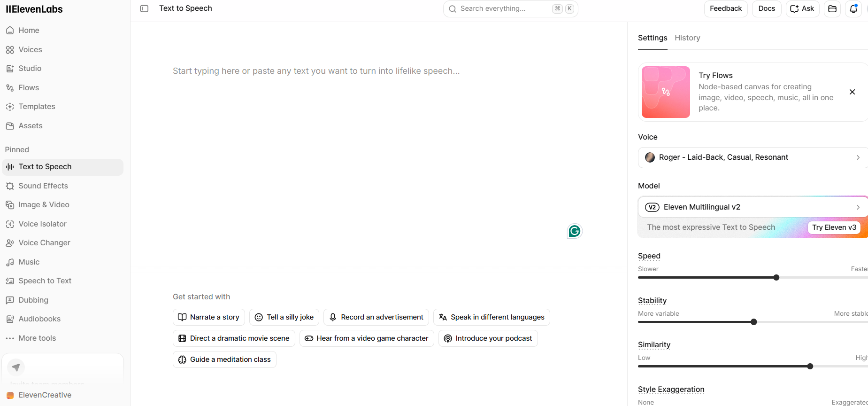The height and width of the screenshot is (406, 868).
Task: Click the Grammarly icon in editor
Action: (575, 231)
